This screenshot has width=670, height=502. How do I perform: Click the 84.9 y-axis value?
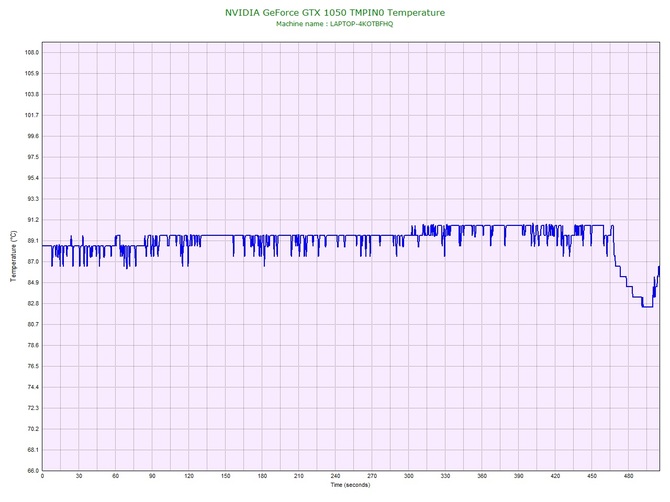(32, 283)
